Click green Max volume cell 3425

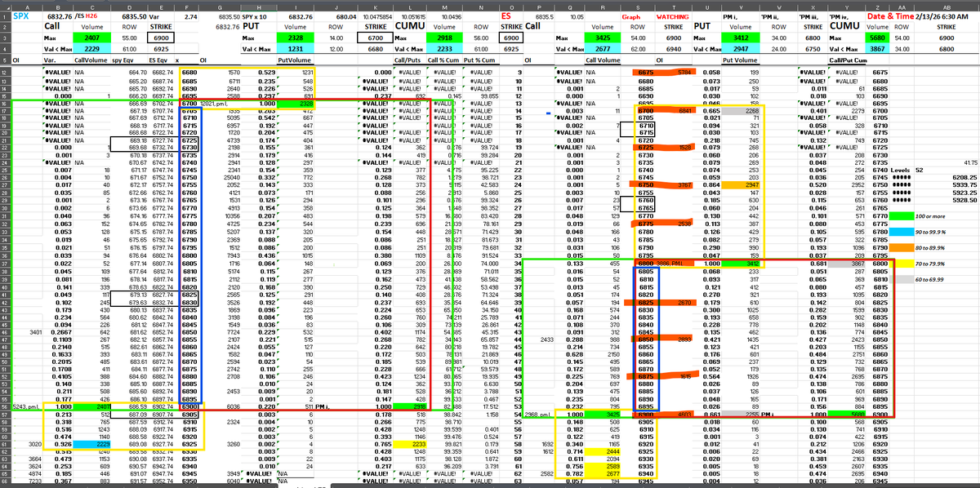(x=604, y=38)
